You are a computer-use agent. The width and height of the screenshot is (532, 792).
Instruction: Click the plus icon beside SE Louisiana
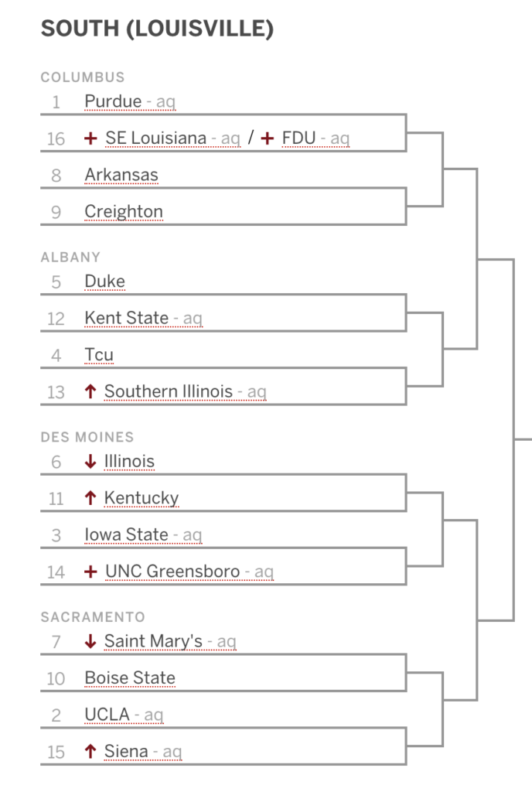coord(90,138)
